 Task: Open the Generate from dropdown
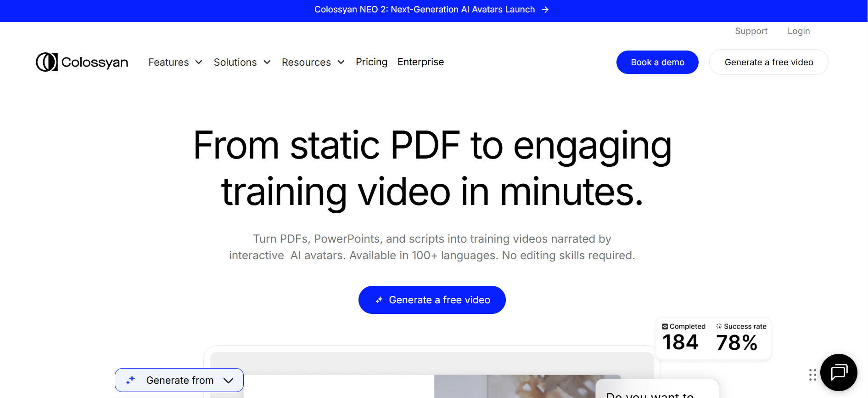pos(179,380)
